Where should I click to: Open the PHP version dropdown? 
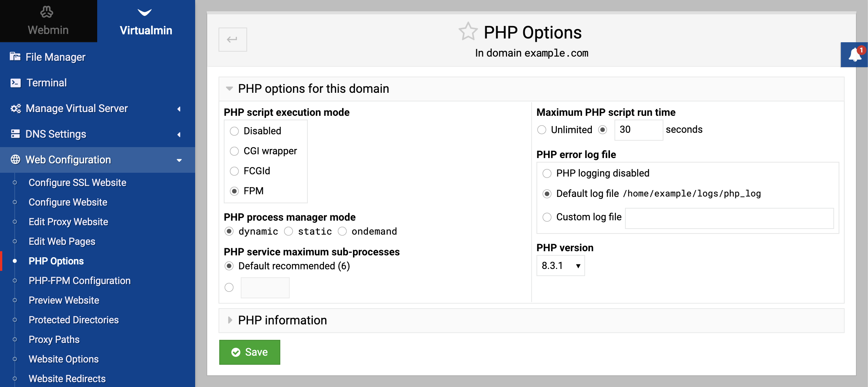point(560,266)
